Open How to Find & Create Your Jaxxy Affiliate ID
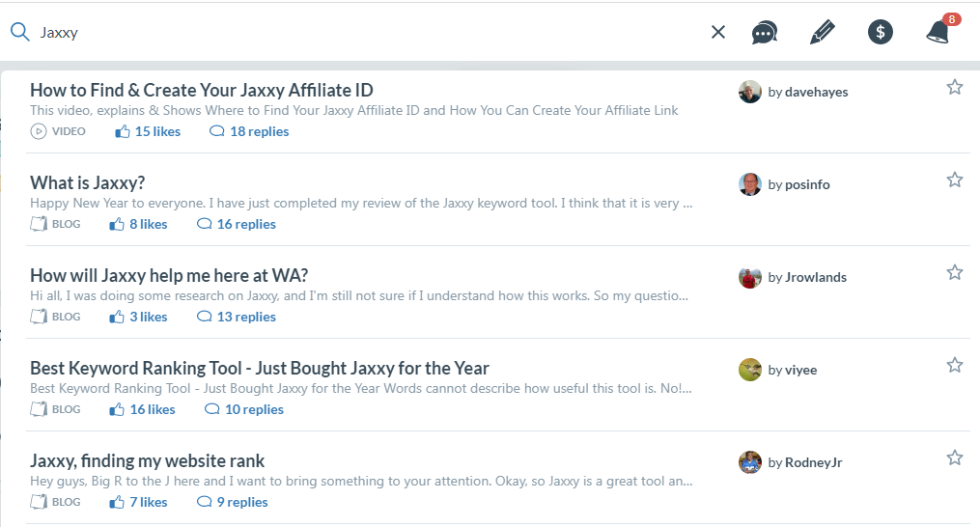Screen dimensions: 980x527 pyautogui.click(x=201, y=90)
